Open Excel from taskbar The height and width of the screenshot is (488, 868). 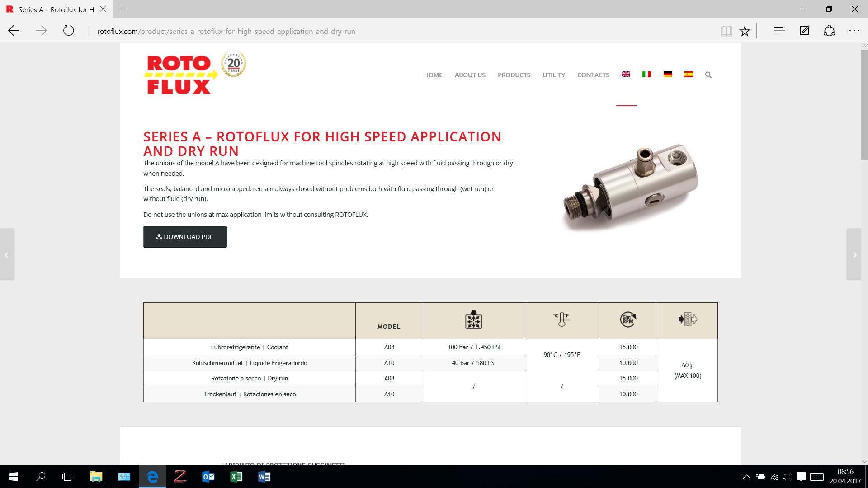pyautogui.click(x=236, y=477)
